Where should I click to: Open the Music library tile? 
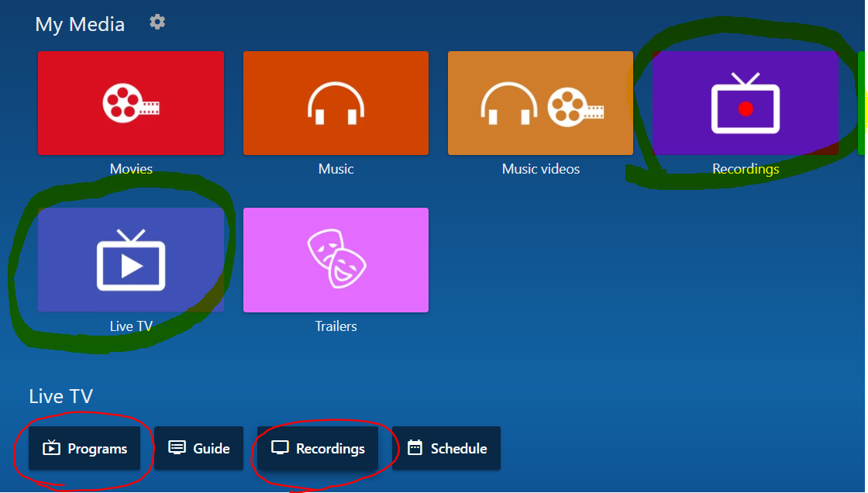click(336, 103)
